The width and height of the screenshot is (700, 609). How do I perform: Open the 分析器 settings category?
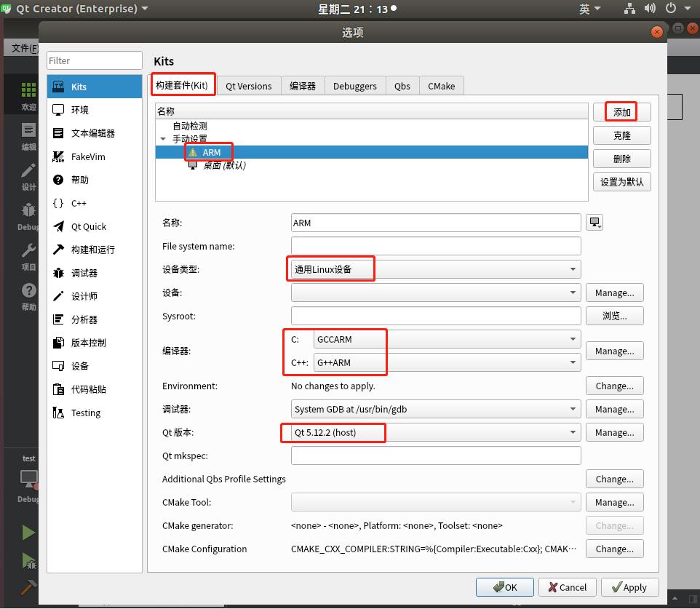coord(94,319)
